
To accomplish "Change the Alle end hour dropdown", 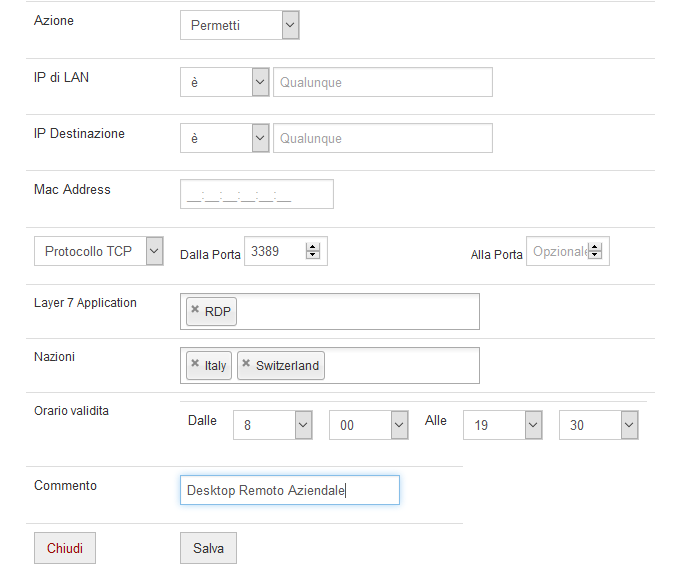I will point(503,425).
